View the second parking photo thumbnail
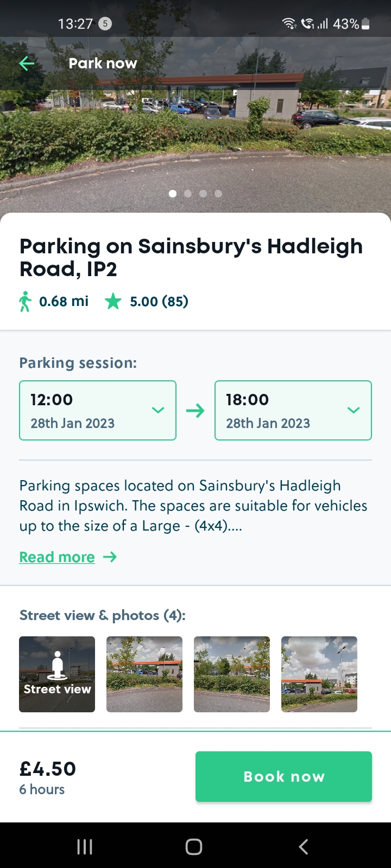The image size is (391, 868). click(x=144, y=674)
